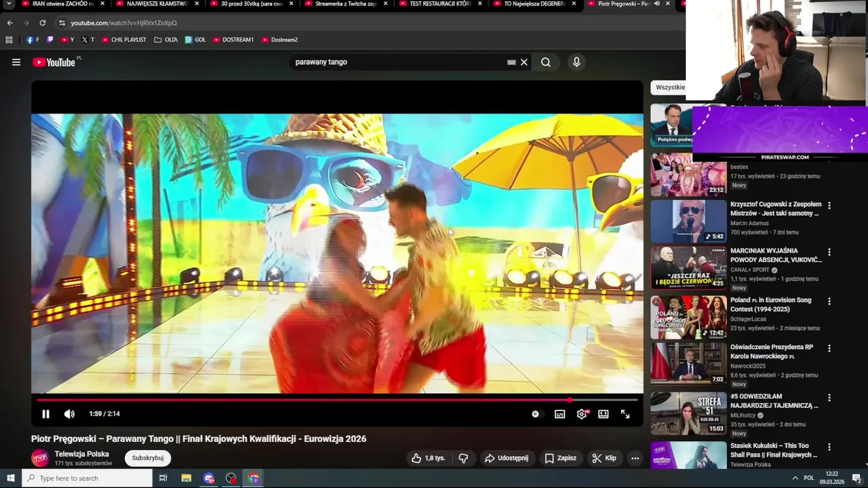The width and height of the screenshot is (868, 488).
Task: Reload the page with the refresh icon
Action: pyautogui.click(x=42, y=23)
